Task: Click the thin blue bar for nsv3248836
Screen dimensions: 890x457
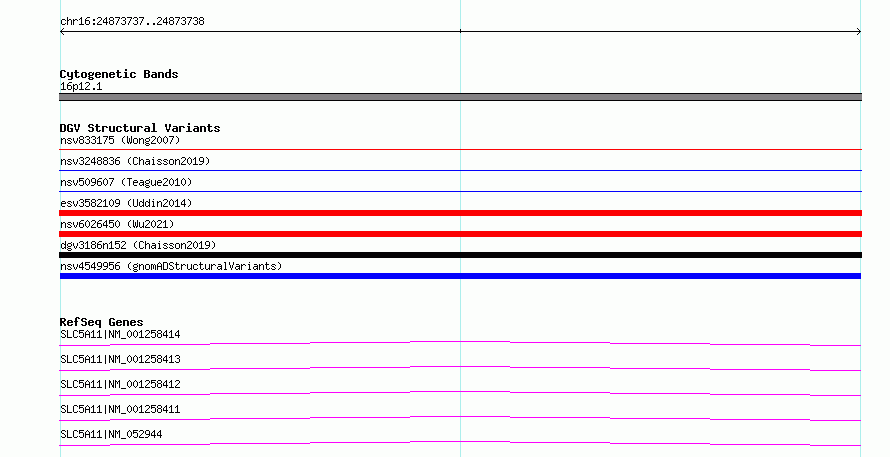Action: [460, 171]
